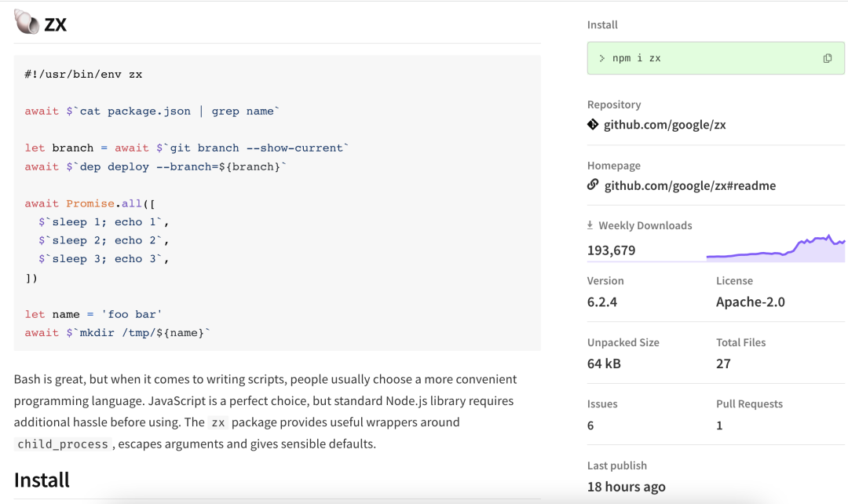The image size is (848, 504).
Task: Click the weekly downloads sparkline chart
Action: point(775,248)
